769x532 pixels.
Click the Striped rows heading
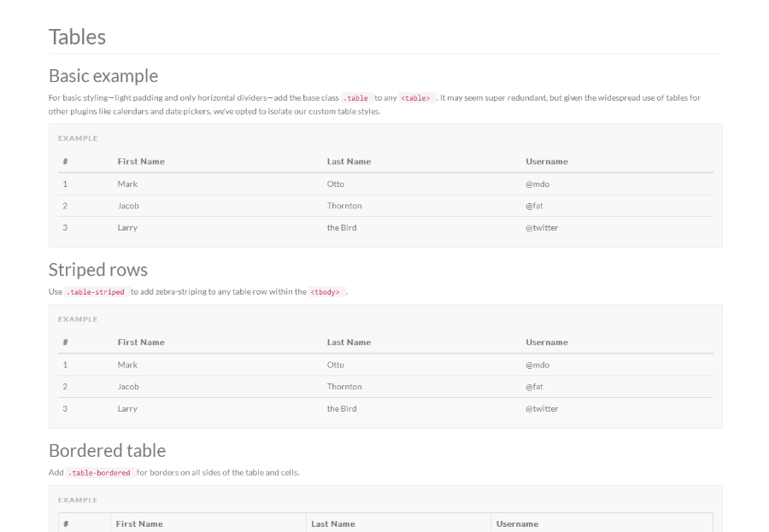coord(98,270)
